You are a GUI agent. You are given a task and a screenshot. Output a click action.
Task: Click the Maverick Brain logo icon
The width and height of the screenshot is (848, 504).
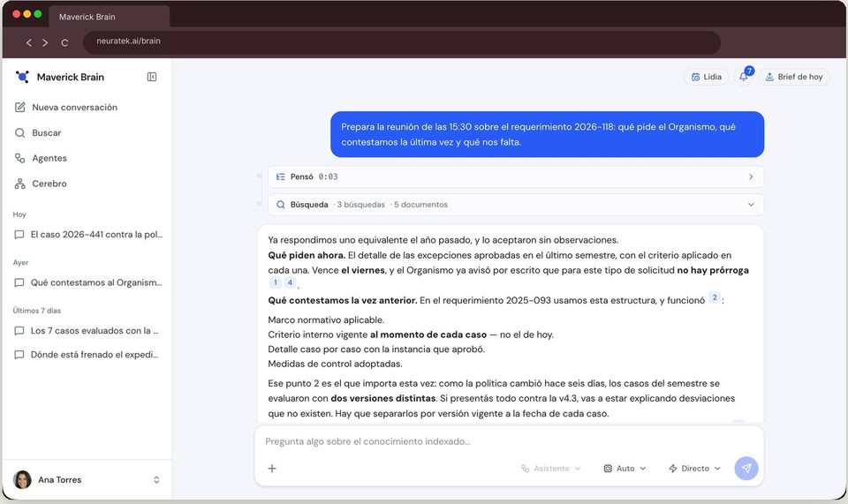(22, 77)
